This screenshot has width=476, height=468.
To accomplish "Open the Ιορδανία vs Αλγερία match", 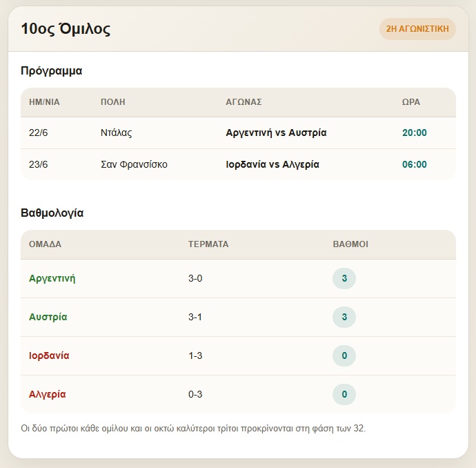I will [x=272, y=164].
